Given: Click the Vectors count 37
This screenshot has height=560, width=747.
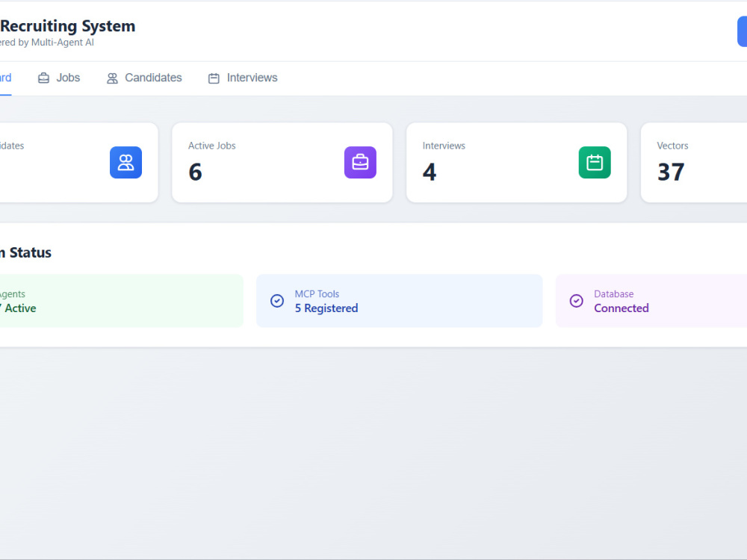Looking at the screenshot, I should coord(671,172).
